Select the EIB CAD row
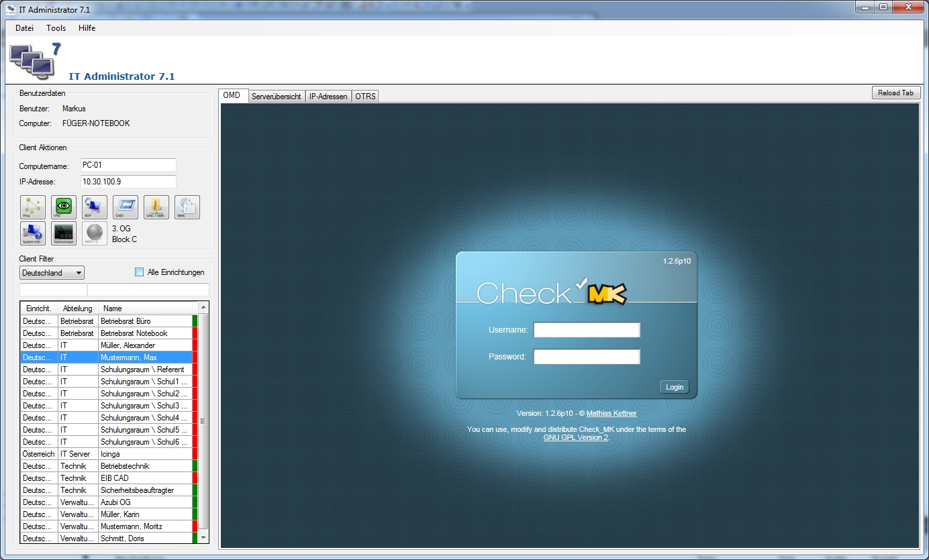The width and height of the screenshot is (929, 560). (x=109, y=478)
